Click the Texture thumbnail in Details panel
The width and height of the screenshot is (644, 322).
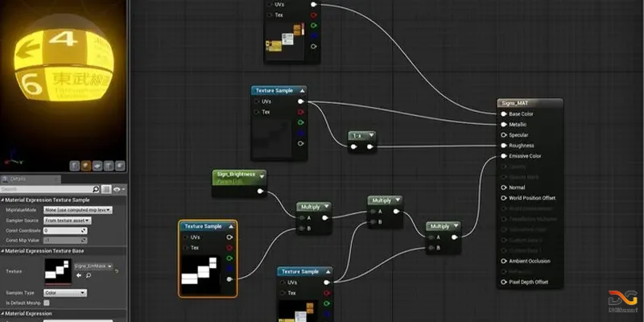tap(59, 271)
